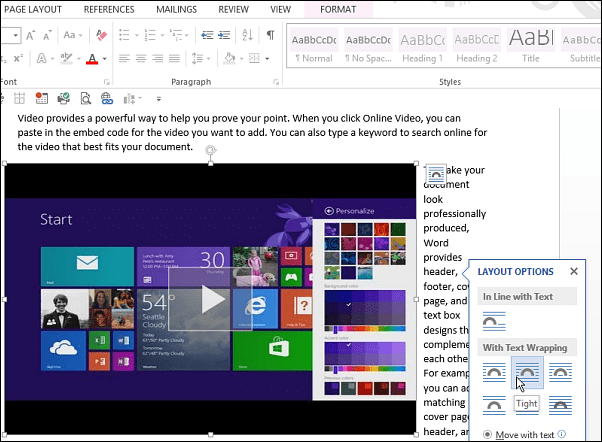Viewport: 602px width, 442px height.
Task: Open the Font dialog launcher
Action: point(106,82)
